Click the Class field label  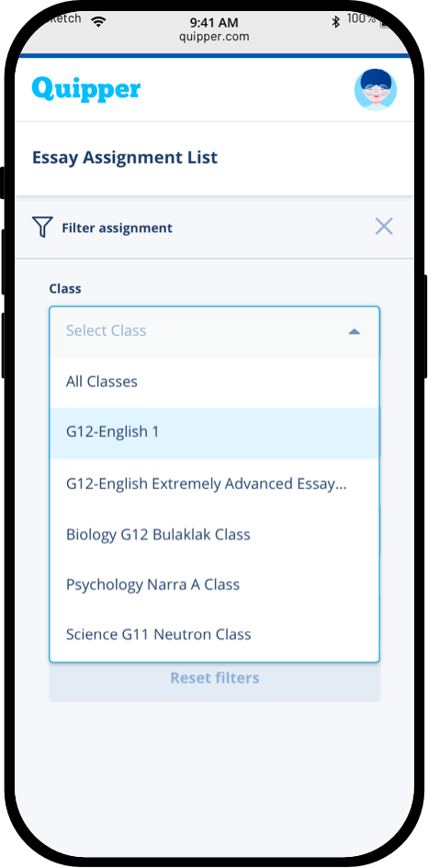(65, 288)
